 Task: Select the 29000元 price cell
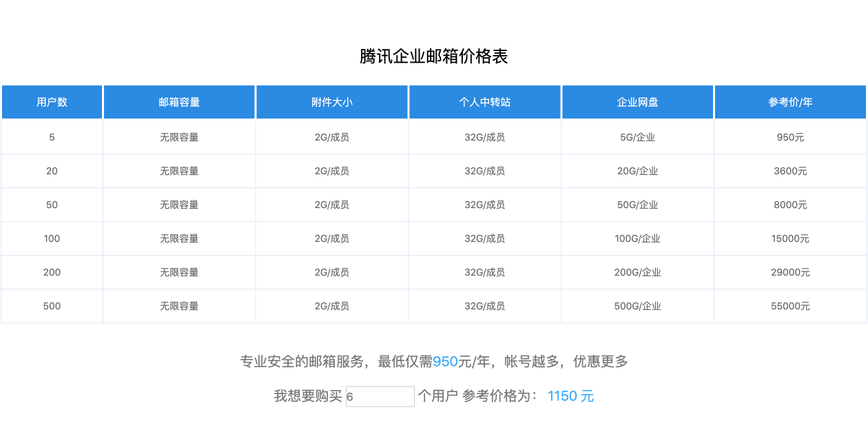790,272
